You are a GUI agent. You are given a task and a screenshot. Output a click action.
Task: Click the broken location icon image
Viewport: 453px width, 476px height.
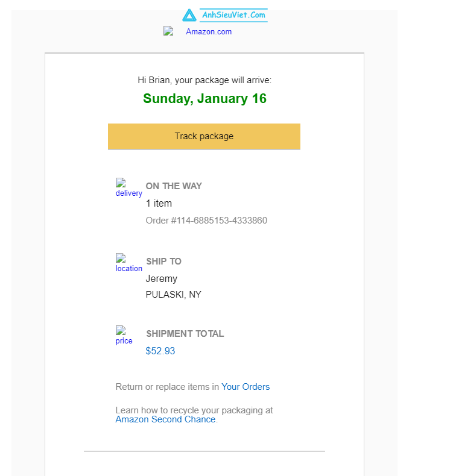tap(121, 258)
